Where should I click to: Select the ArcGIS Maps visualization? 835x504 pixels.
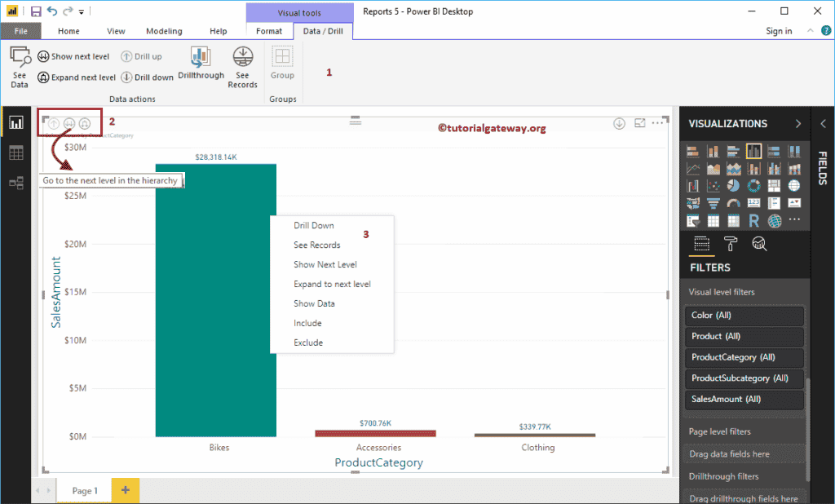coord(774,220)
